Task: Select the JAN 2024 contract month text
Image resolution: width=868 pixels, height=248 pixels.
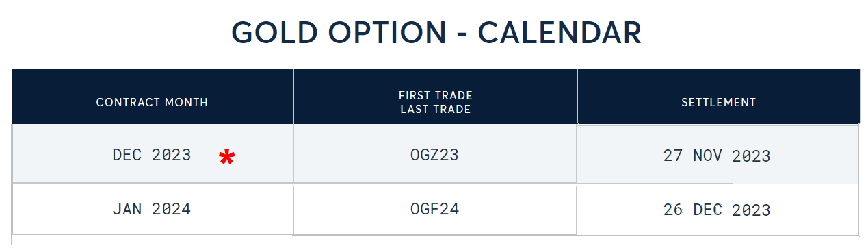Action: point(152,209)
